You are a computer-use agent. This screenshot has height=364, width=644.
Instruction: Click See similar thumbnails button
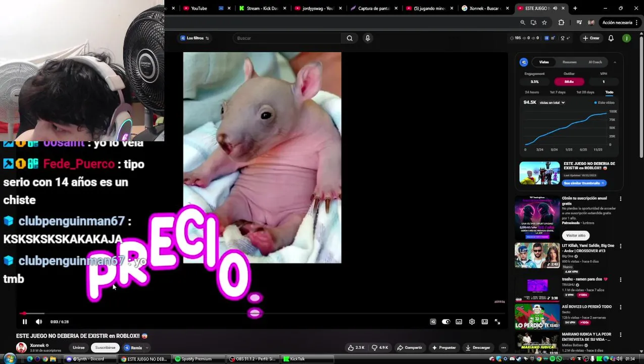click(584, 183)
